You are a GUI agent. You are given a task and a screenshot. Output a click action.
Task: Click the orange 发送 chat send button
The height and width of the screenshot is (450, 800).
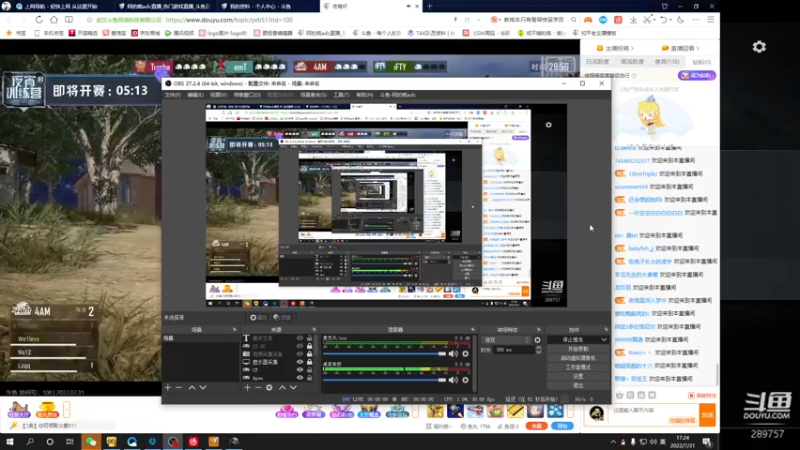pyautogui.click(x=707, y=415)
